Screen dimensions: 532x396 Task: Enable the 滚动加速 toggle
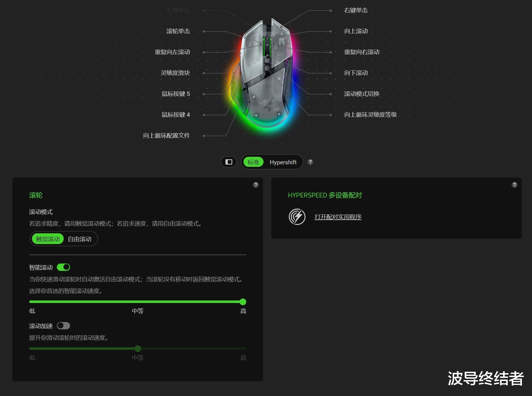63,326
